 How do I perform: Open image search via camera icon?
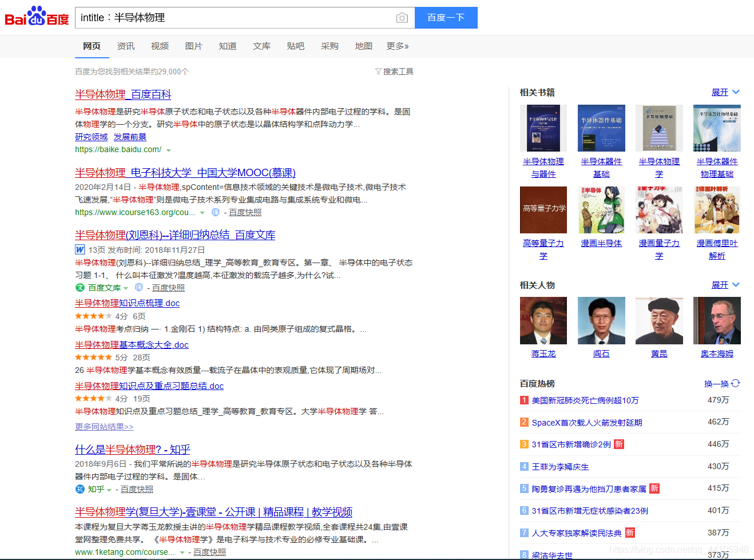click(x=402, y=18)
